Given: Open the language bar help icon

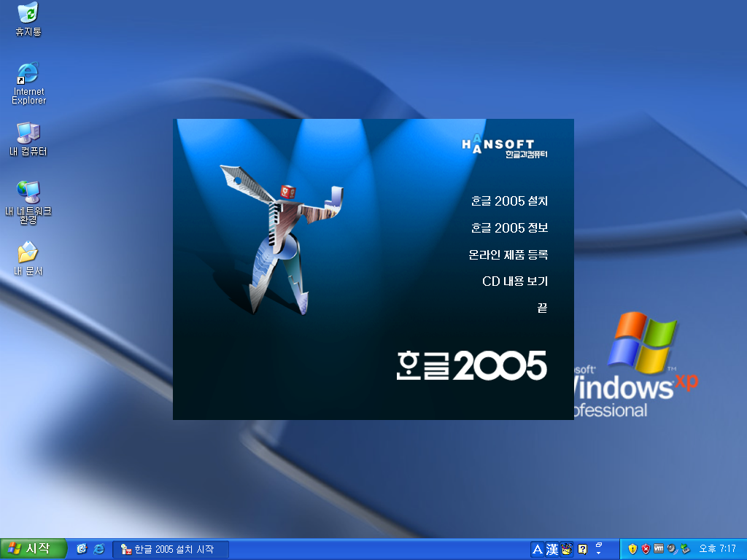Looking at the screenshot, I should [582, 550].
